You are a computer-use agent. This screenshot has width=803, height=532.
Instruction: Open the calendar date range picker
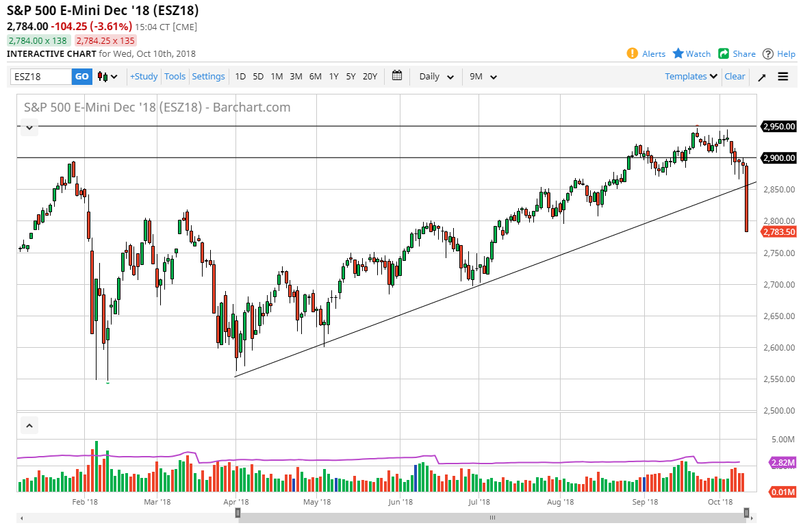point(397,76)
